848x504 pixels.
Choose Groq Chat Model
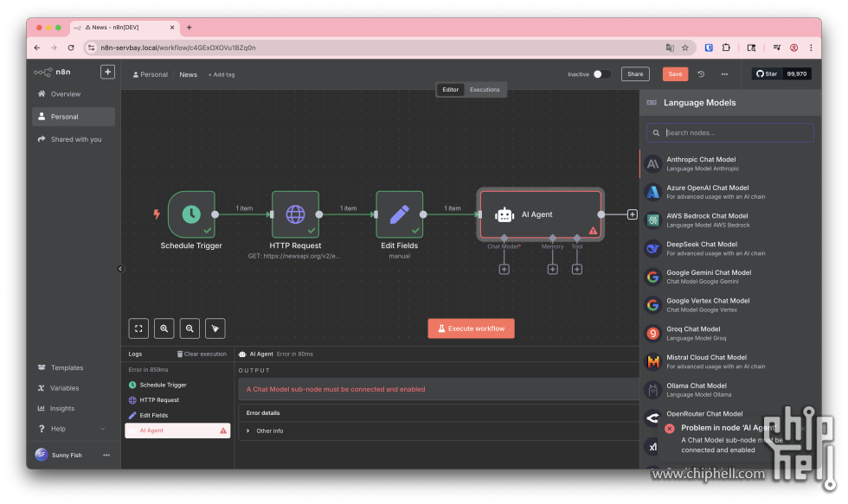(730, 334)
